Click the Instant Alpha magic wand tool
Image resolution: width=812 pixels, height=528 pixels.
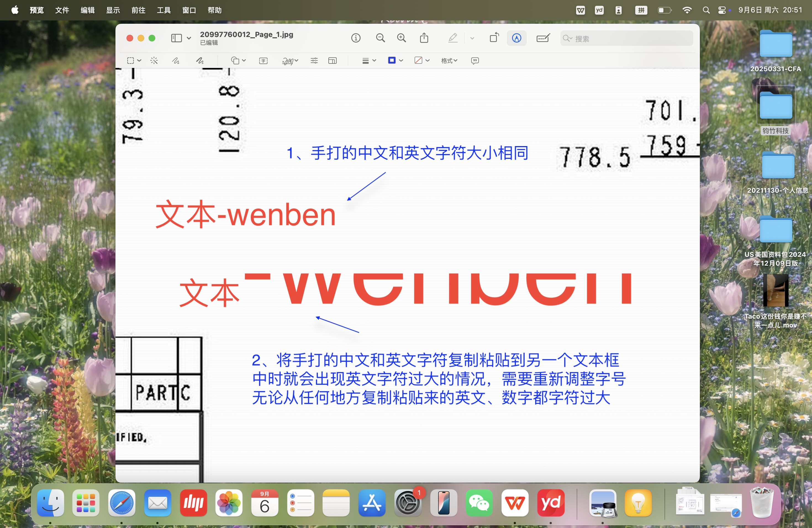tap(154, 61)
